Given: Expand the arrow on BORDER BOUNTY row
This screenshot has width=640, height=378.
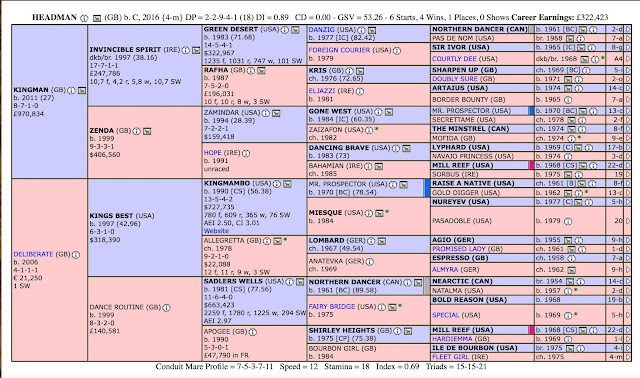Looking at the screenshot, I should click(x=628, y=100).
